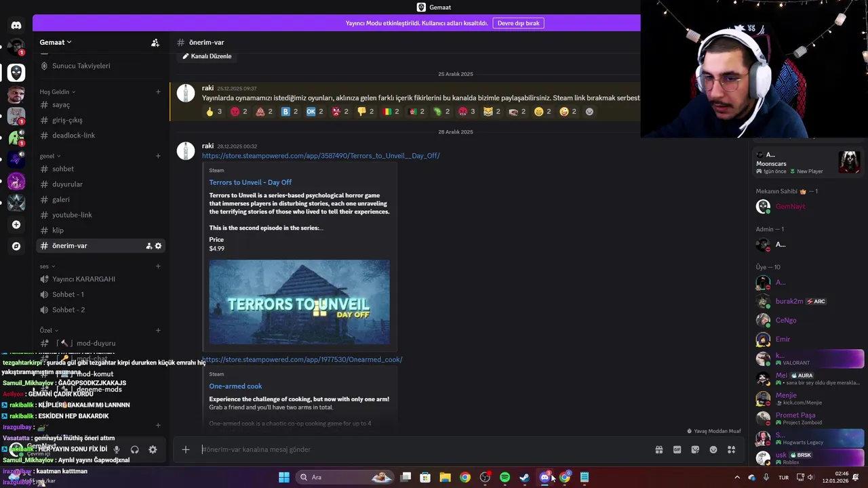Add a server with the plus icon
Viewport: 868px width, 488px height.
pyautogui.click(x=16, y=224)
